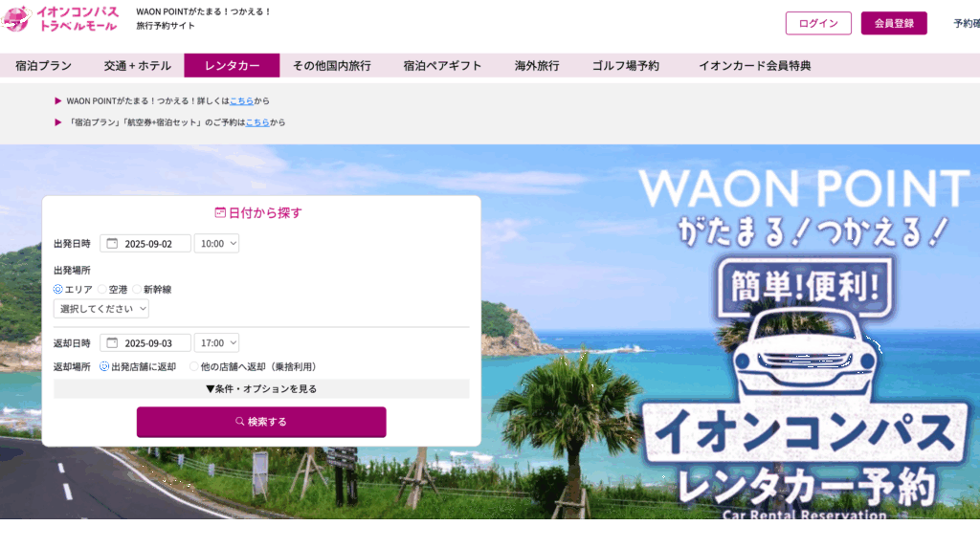Screen dimensions: 980x548
Task: Select the 新幹線 radio button
Action: point(137,290)
